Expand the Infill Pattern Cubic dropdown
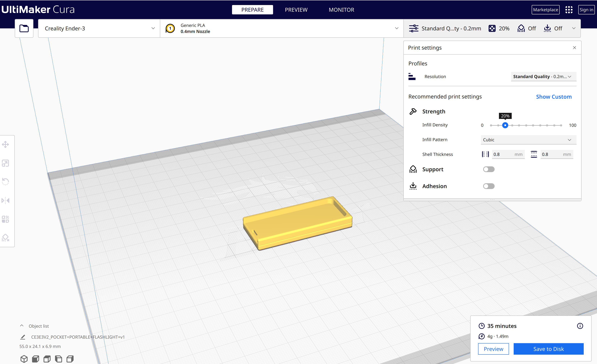 528,140
